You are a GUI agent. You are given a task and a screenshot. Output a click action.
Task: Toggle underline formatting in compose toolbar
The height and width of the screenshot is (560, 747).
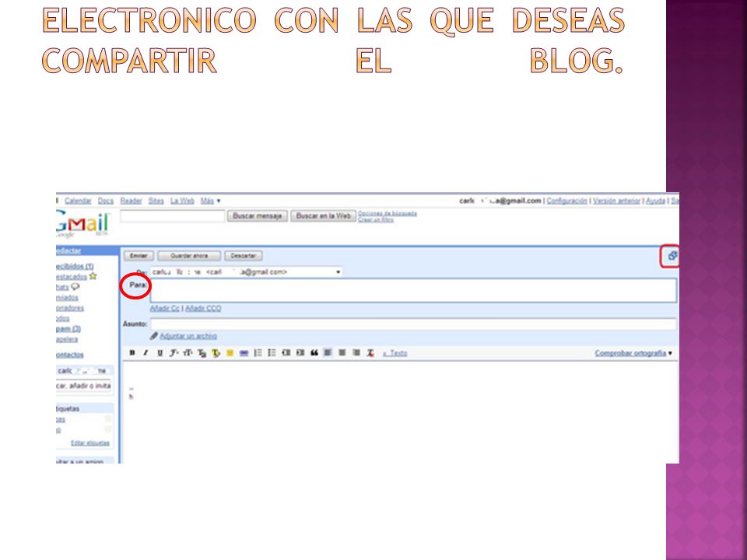point(160,353)
